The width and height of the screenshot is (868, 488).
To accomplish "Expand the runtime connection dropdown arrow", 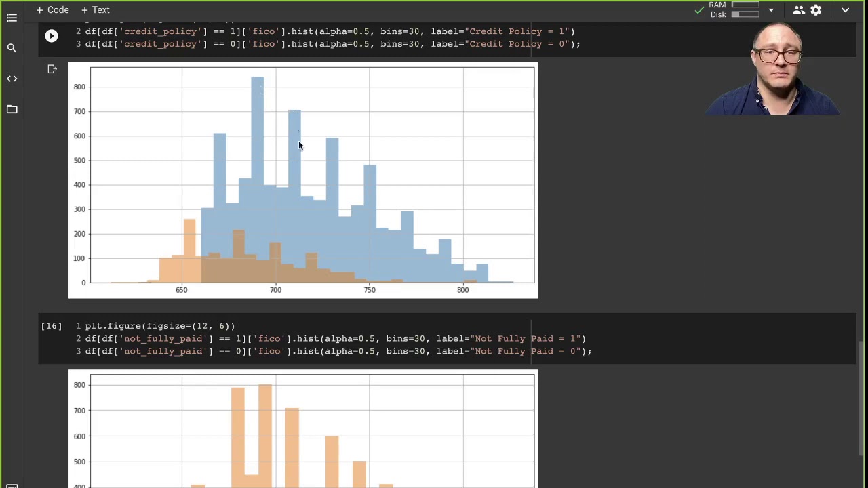I will pos(771,10).
